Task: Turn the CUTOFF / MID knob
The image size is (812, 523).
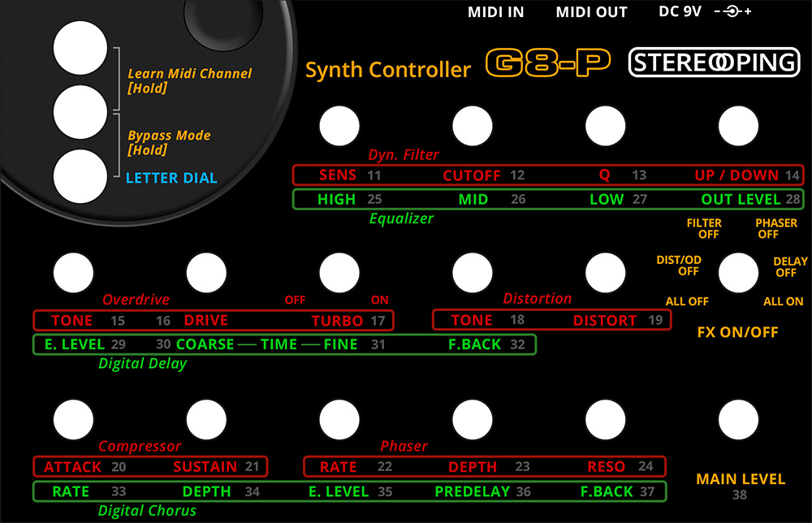Action: pos(473,126)
